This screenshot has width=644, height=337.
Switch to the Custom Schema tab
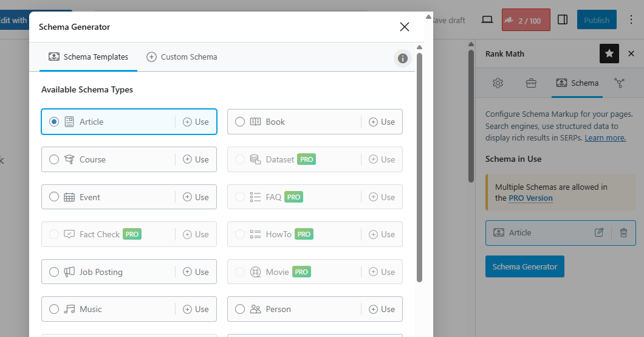tap(182, 57)
